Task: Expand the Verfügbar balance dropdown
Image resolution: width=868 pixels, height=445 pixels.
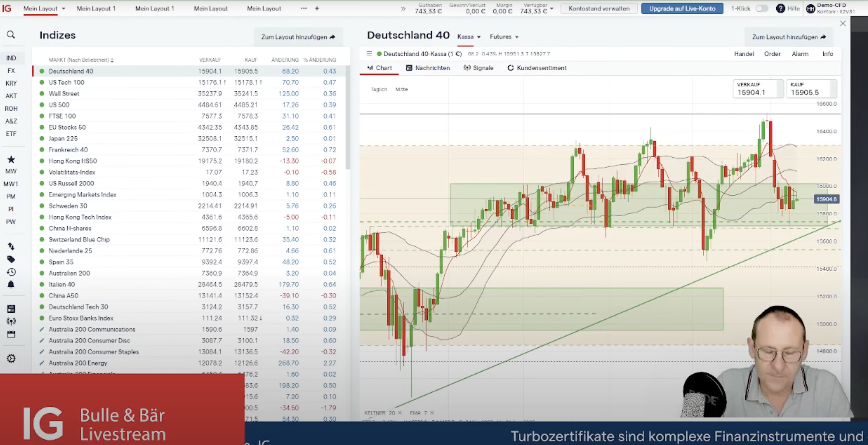Action: (x=552, y=8)
